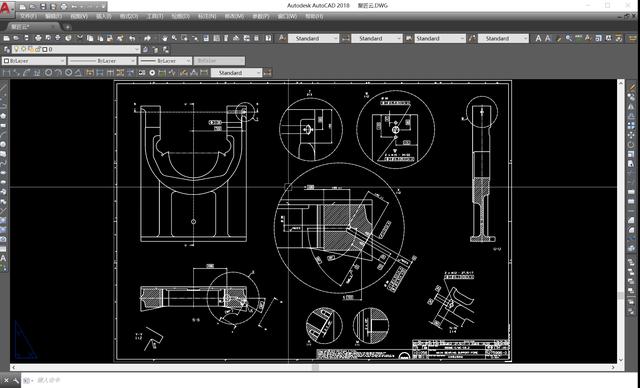
Task: Select the multiline text A tool in left toolbar
Action: (3, 258)
